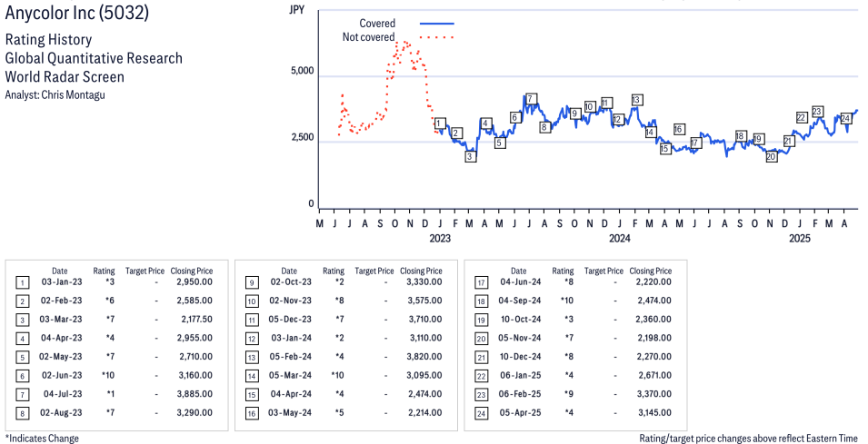Screen dimensions: 868x444
Task: Click chart marker 1 on the price line
Action: pyautogui.click(x=440, y=123)
